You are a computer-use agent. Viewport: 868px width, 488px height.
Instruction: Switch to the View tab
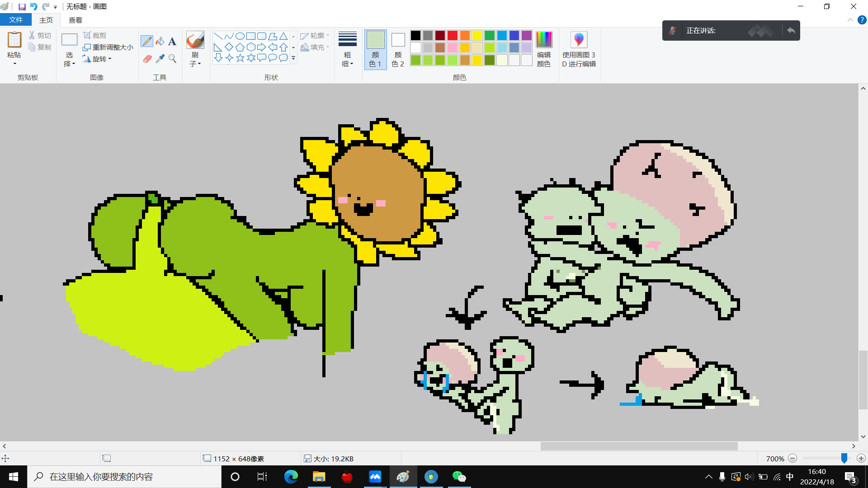[x=75, y=20]
